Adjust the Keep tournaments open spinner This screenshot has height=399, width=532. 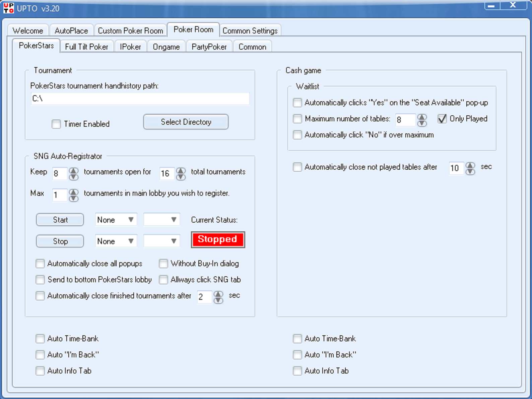pos(74,173)
